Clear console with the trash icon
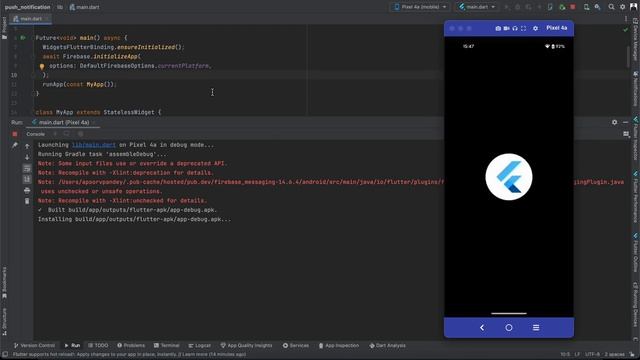The height and width of the screenshot is (360, 640). pos(27,201)
